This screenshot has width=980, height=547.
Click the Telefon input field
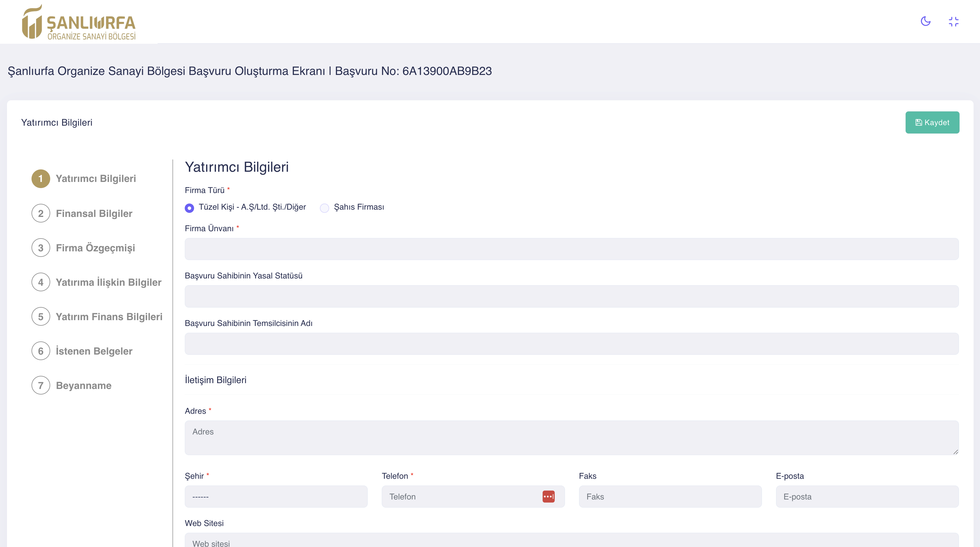tap(473, 497)
